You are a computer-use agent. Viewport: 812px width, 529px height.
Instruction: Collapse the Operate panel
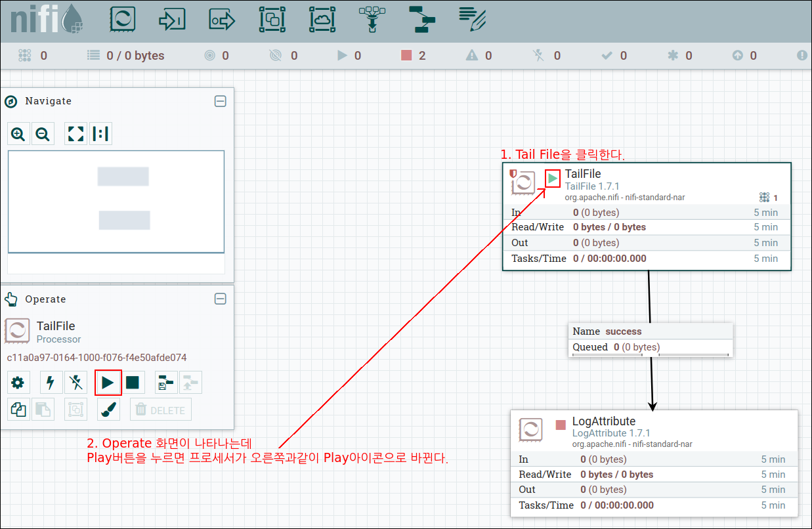[x=221, y=299]
